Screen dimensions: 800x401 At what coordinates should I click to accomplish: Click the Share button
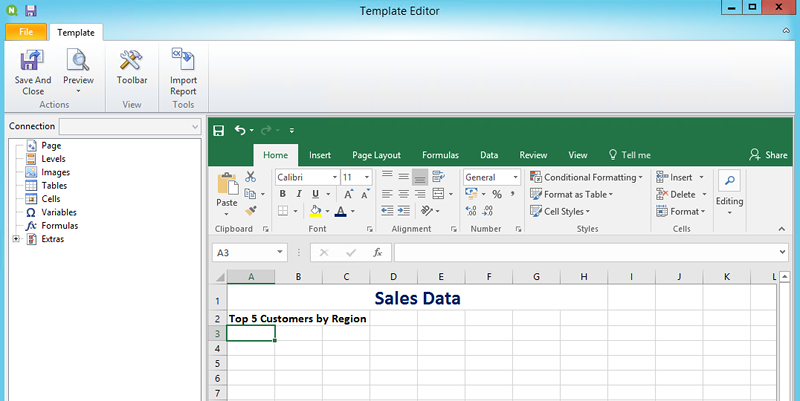tap(768, 155)
